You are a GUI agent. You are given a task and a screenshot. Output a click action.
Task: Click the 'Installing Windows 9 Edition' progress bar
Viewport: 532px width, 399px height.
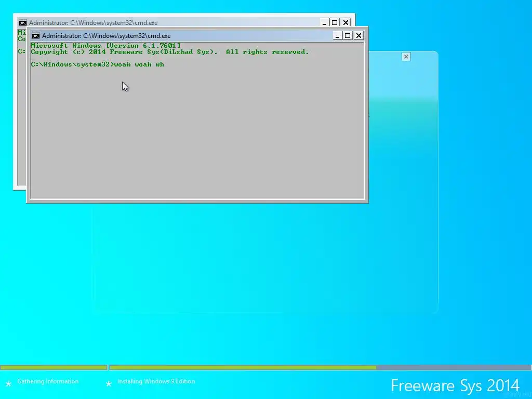coord(321,367)
